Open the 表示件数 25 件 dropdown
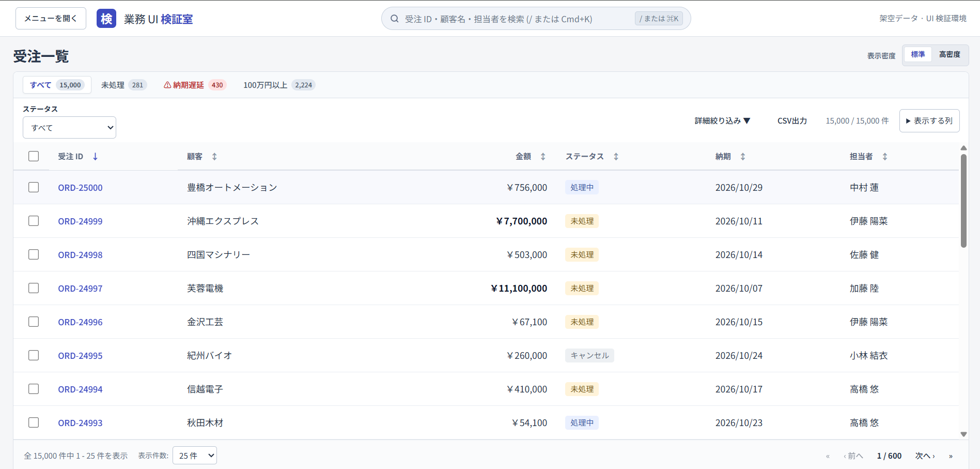The height and width of the screenshot is (469, 980). pyautogui.click(x=195, y=456)
